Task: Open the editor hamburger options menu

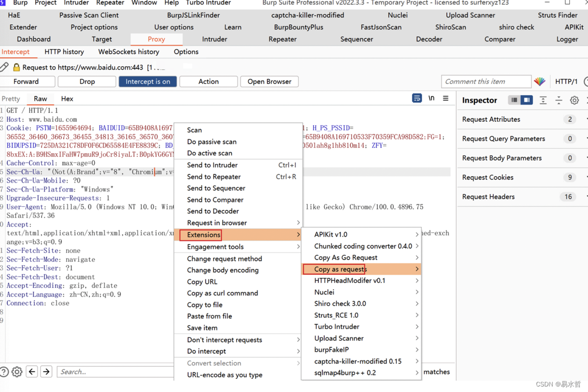Action: tap(446, 98)
